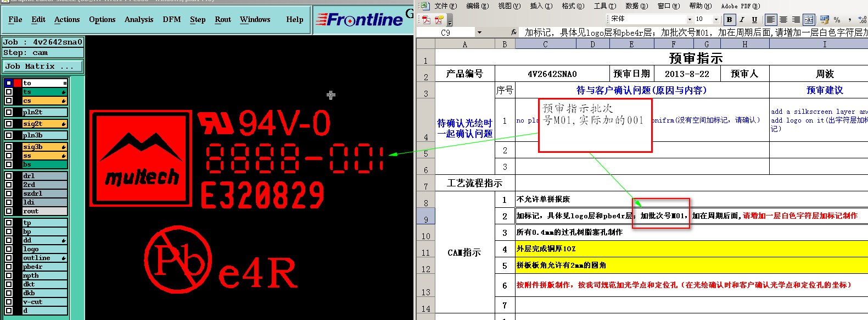The height and width of the screenshot is (320, 868).
Task: Open Excel 数据(D) menu
Action: coord(636,6)
